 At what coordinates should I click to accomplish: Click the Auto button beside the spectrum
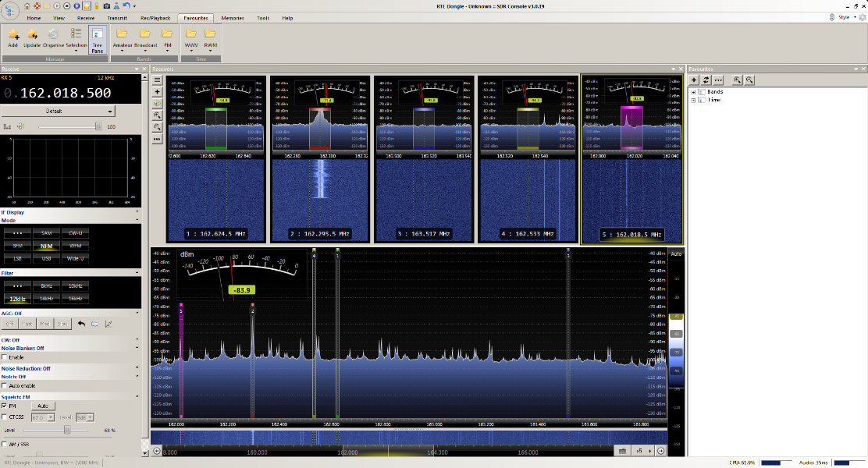coord(677,254)
